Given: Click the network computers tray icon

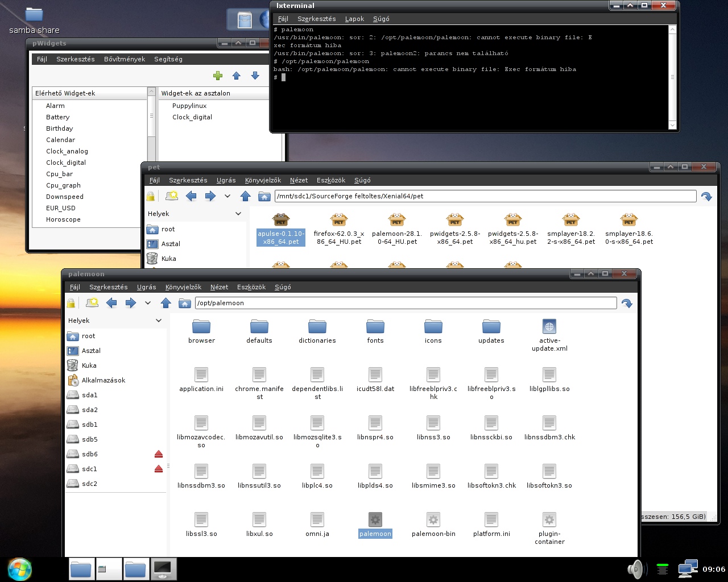Looking at the screenshot, I should pos(688,569).
